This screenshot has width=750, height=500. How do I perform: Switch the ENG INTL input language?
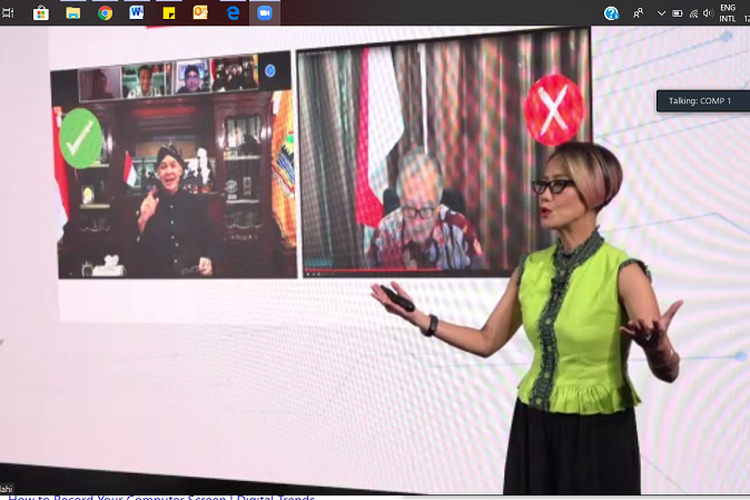click(727, 13)
